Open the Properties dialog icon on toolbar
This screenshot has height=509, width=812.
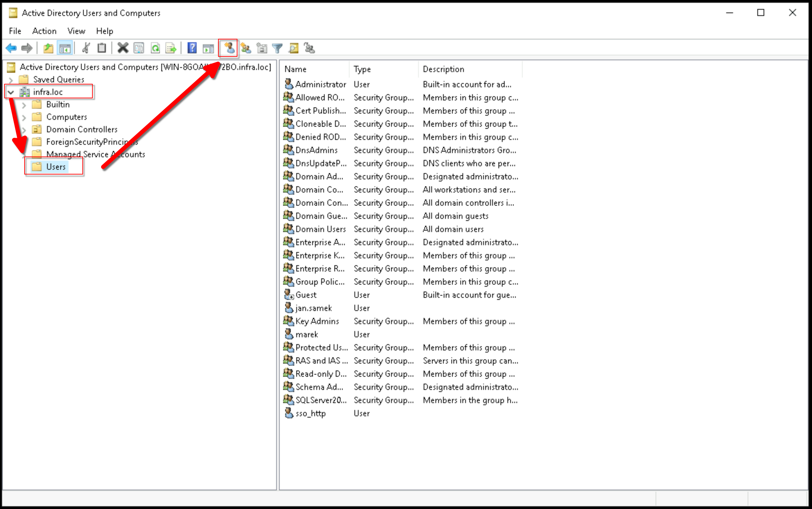click(138, 48)
